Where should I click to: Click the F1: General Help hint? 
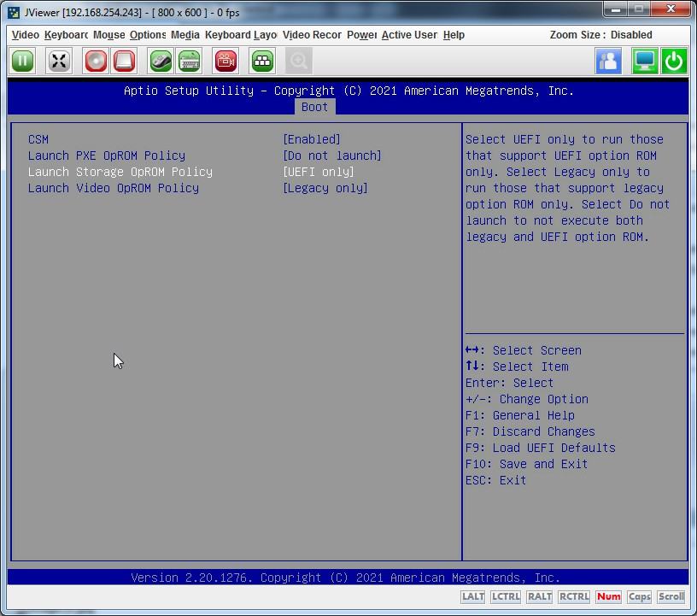tap(519, 415)
